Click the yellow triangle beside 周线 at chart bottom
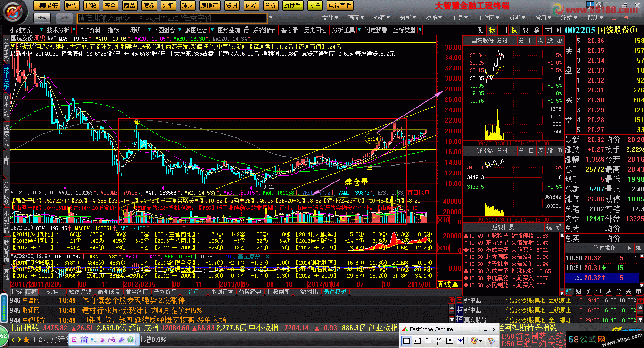 455,284
